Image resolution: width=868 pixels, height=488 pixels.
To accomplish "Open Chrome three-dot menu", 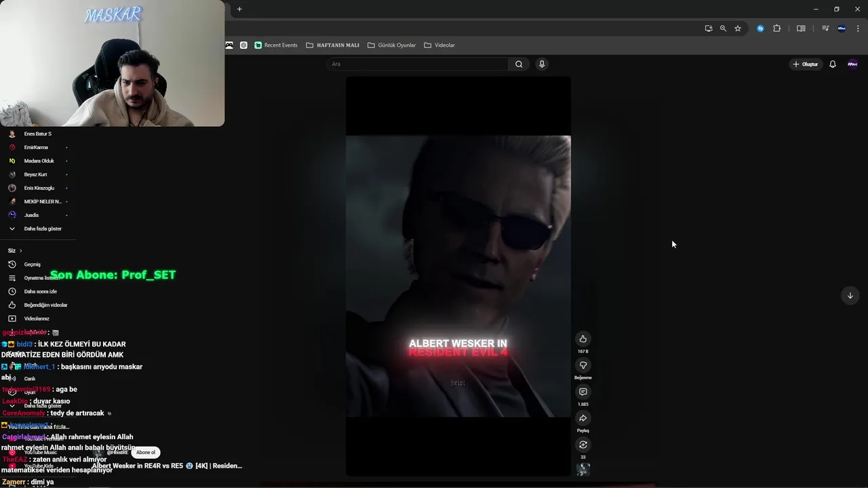I will pos(858,28).
